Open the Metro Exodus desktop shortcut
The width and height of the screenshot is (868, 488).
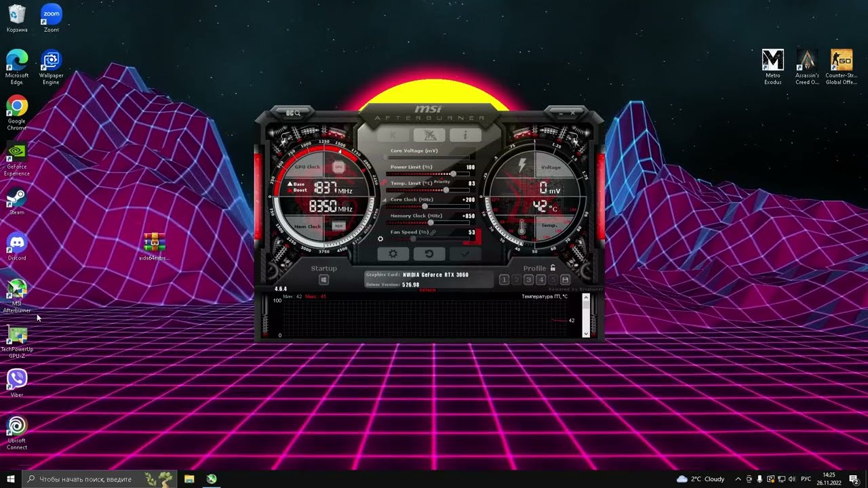773,66
